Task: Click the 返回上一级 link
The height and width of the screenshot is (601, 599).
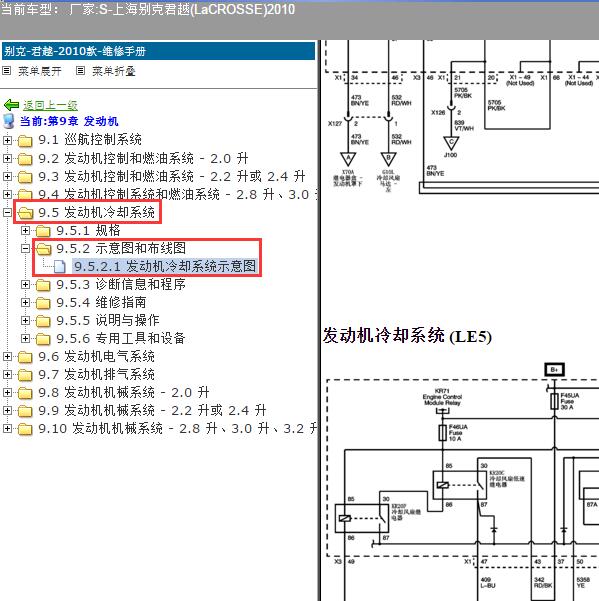Action: pyautogui.click(x=50, y=105)
